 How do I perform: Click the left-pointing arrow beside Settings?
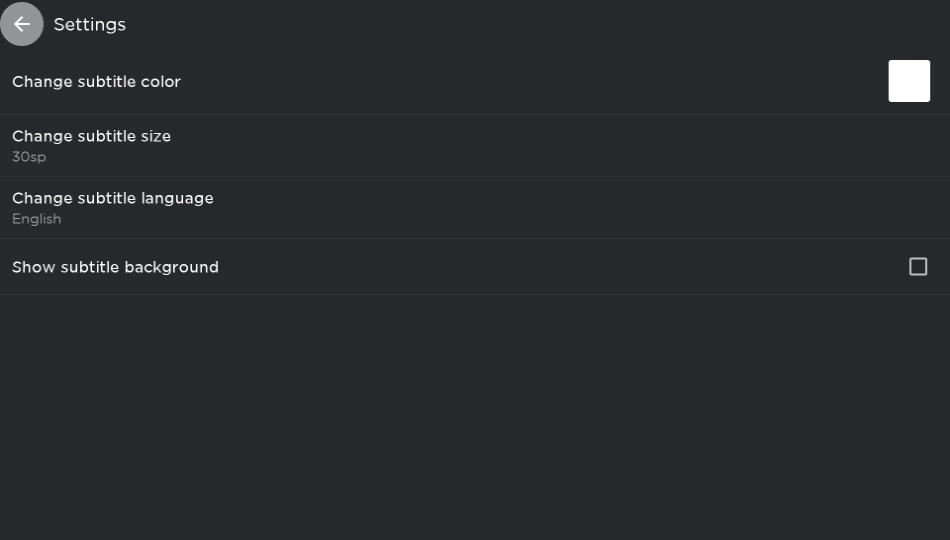pos(22,24)
